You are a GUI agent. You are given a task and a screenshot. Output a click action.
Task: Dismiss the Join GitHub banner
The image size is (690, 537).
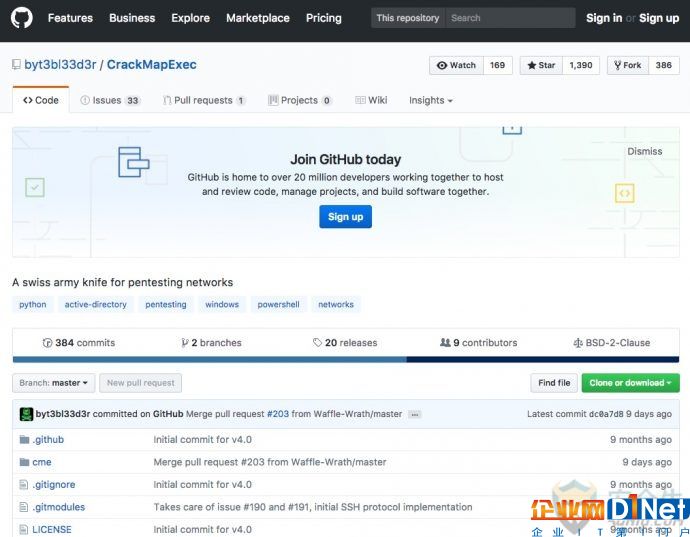click(644, 151)
